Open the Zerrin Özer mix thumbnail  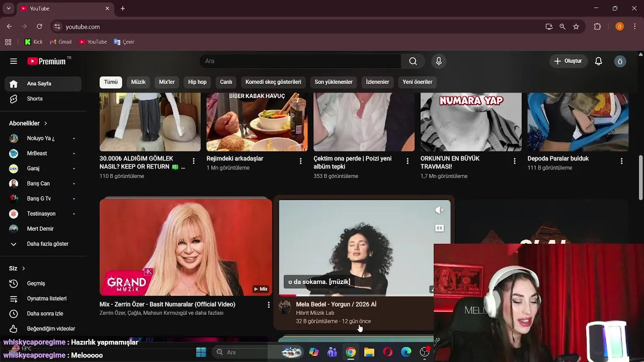point(186,247)
